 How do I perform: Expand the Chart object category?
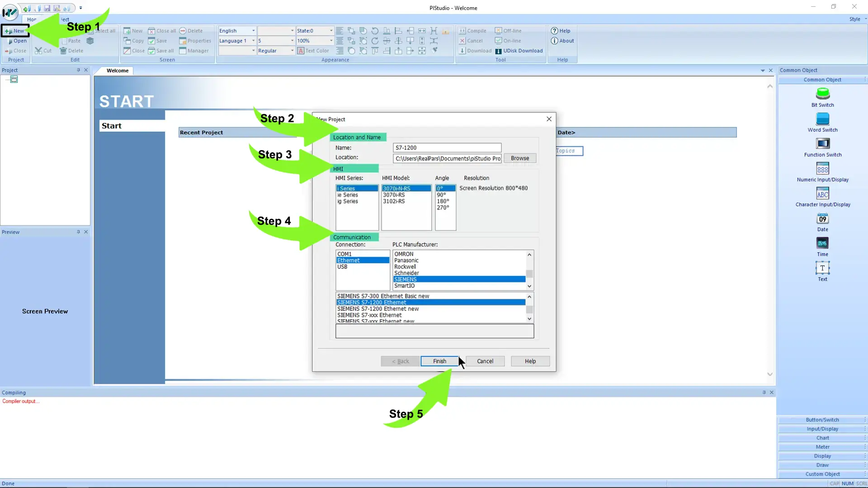pyautogui.click(x=822, y=438)
